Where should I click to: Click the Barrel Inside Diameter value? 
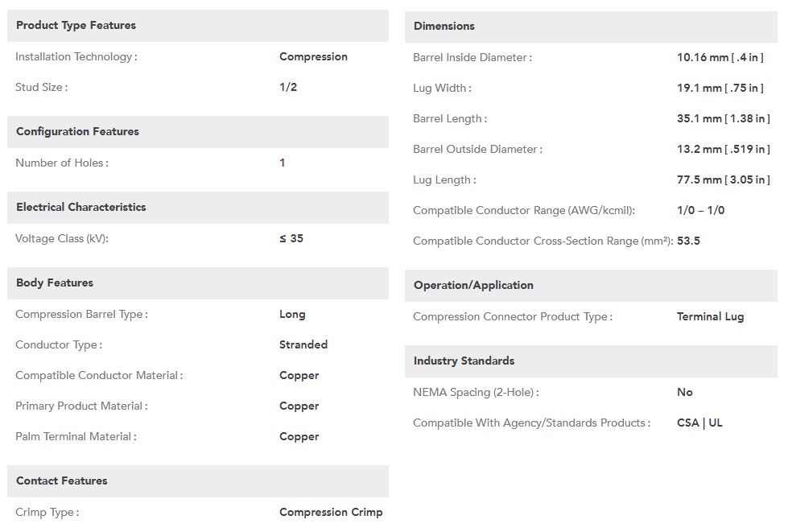[720, 58]
